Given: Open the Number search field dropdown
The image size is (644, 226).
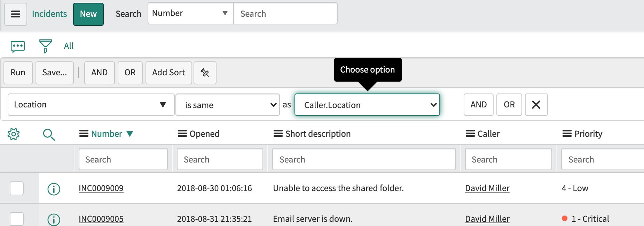Looking at the screenshot, I should coord(191,13).
